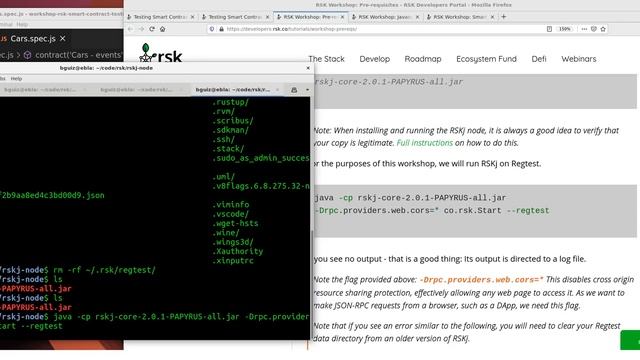The image size is (640, 360).
Task: Click the rm -rf ~/.rsk/regtest/ line
Action: pos(104,270)
